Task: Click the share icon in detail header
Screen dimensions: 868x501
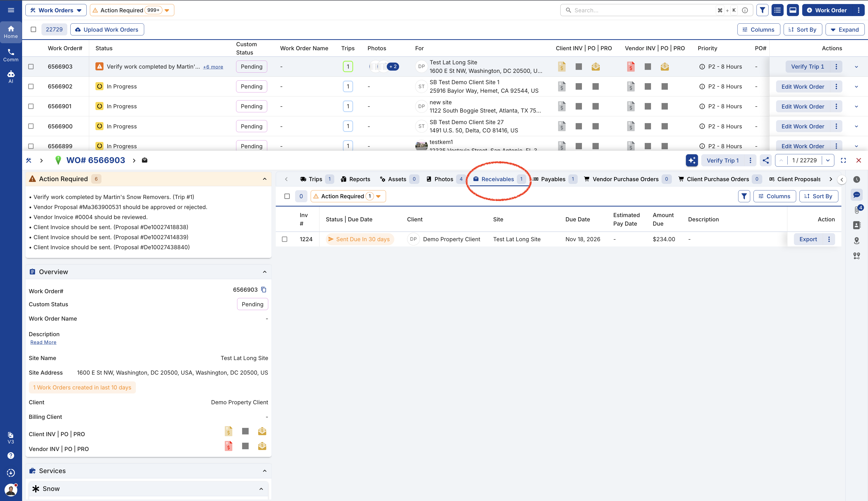Action: click(766, 160)
